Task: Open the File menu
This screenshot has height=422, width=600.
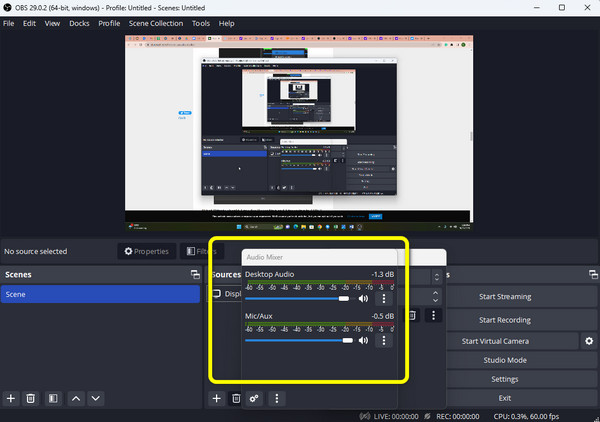Action: (x=8, y=23)
